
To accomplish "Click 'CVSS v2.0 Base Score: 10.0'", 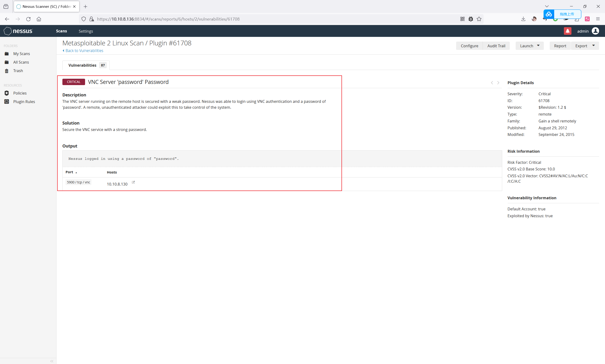I will point(531,169).
